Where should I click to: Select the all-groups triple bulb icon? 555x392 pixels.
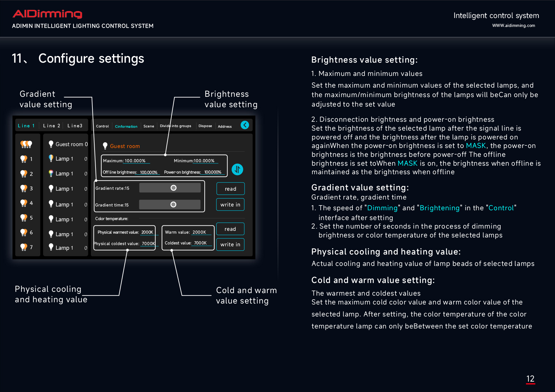[26, 144]
